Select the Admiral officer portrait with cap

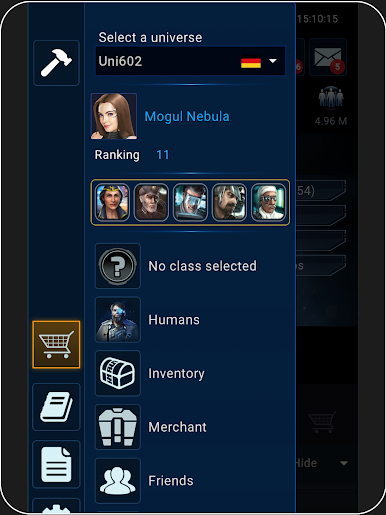(x=151, y=202)
